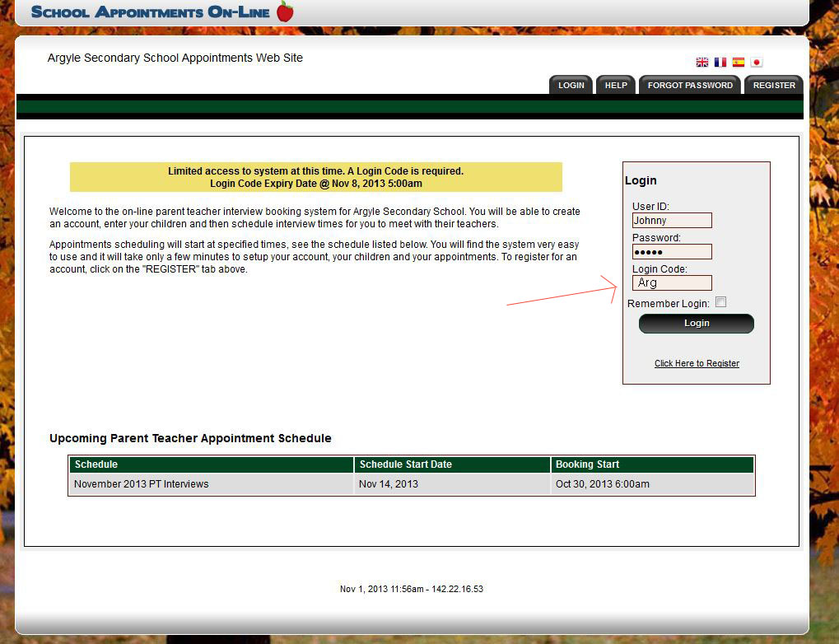This screenshot has width=839, height=644.
Task: Focus the User ID field containing Johnny
Action: pyautogui.click(x=672, y=221)
